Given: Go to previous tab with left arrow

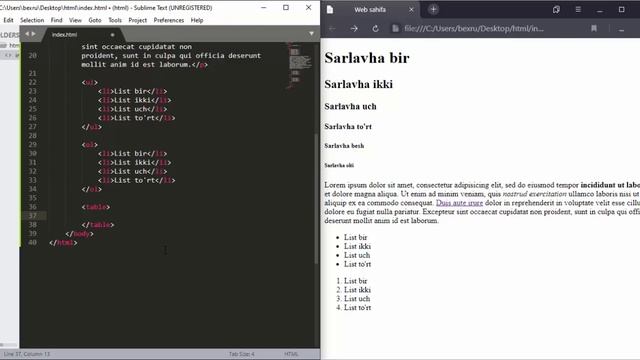Looking at the screenshot, I should click(27, 34).
